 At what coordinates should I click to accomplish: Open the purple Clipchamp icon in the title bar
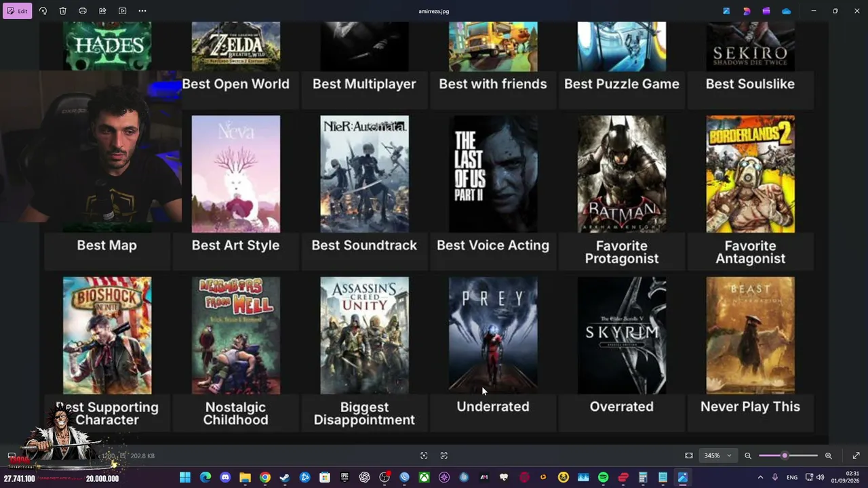pos(766,11)
